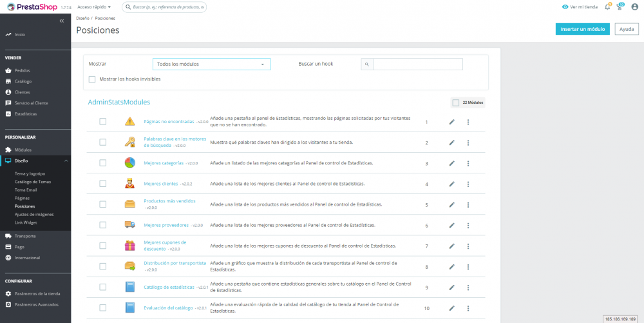Open the Todos los módulos dropdown

[x=211, y=64]
